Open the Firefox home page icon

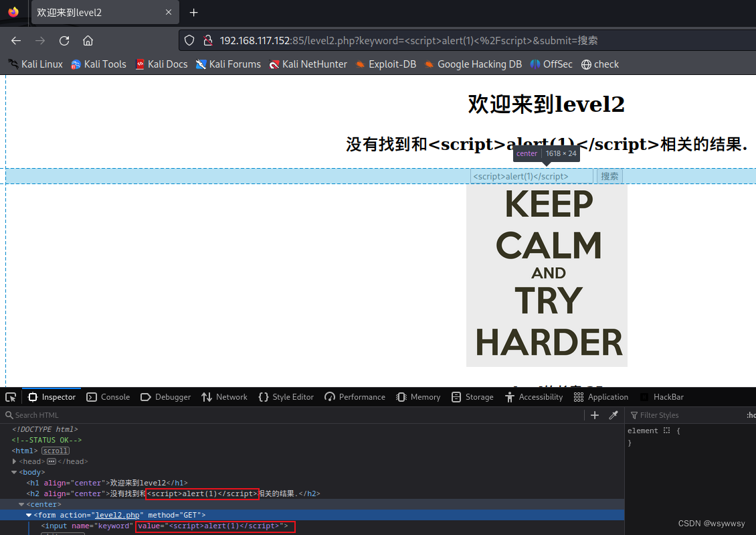(x=88, y=40)
